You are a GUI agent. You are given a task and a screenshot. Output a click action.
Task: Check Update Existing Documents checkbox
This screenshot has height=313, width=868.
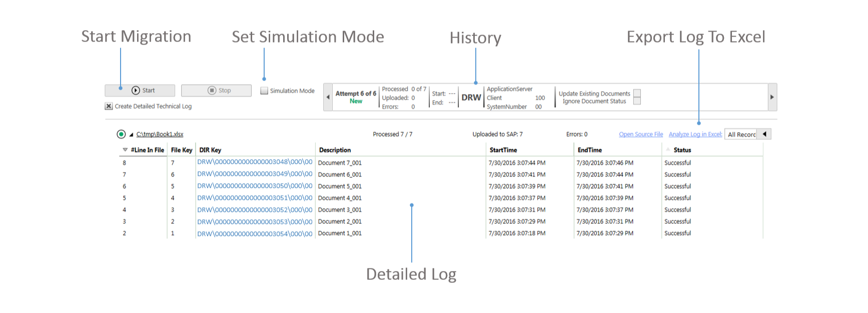pyautogui.click(x=637, y=93)
